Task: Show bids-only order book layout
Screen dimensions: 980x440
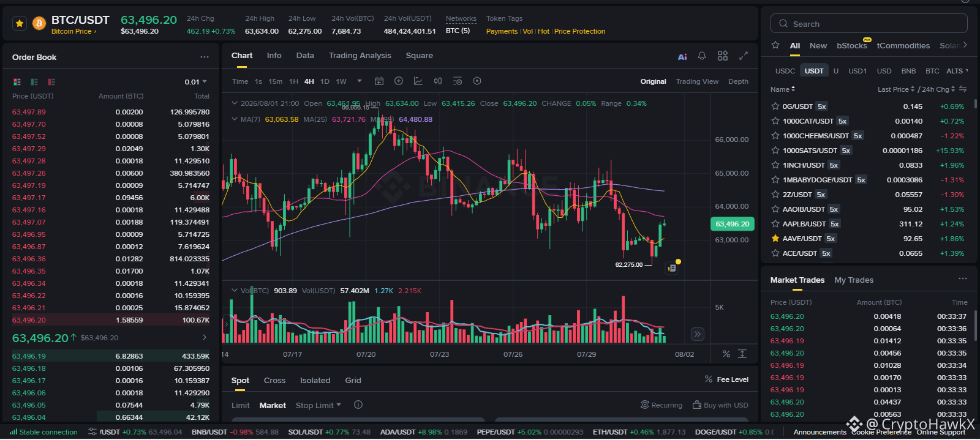Action: pos(34,82)
